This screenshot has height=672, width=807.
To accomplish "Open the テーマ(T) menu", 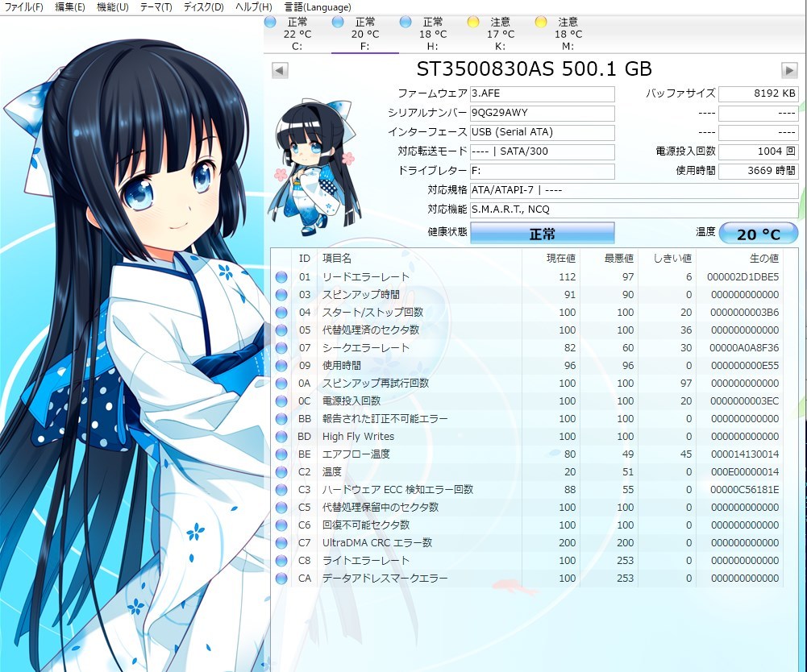I will point(156,7).
